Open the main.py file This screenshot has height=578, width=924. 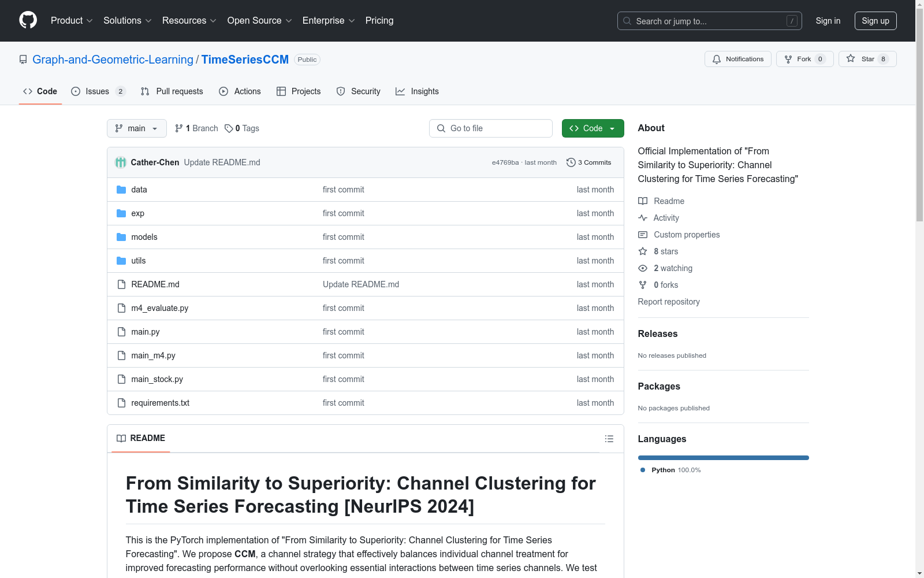(x=146, y=332)
